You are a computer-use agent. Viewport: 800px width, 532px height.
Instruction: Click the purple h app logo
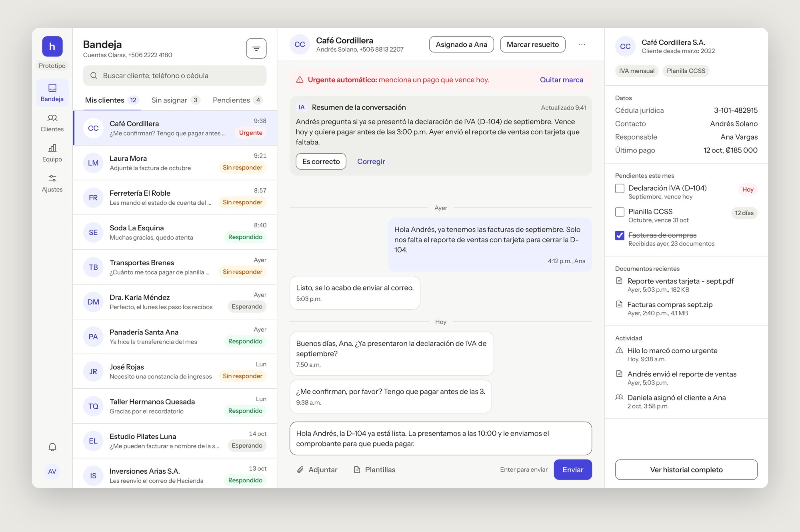point(52,46)
